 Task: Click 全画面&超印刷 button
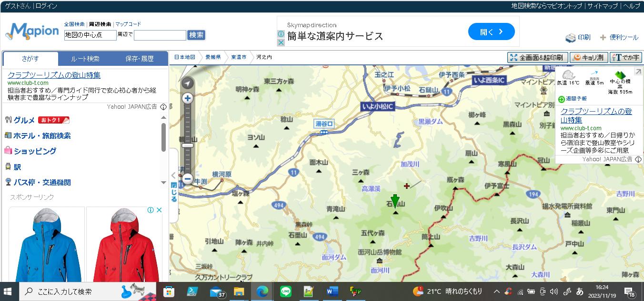point(538,57)
